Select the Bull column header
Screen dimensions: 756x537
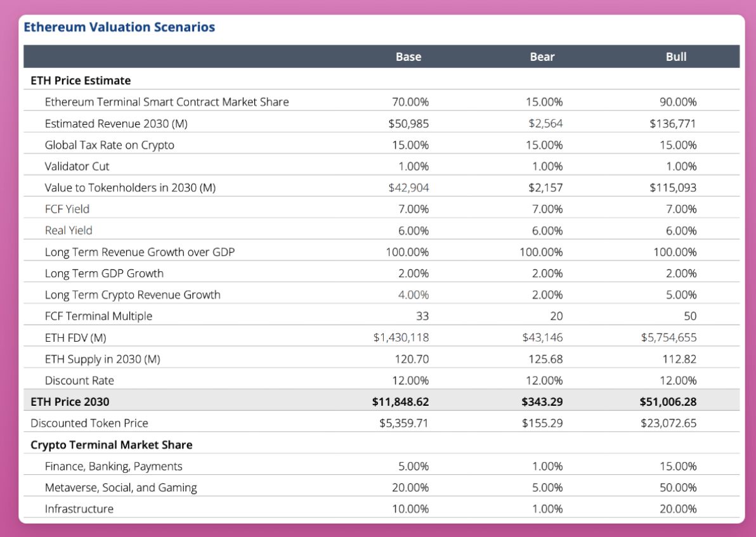[676, 56]
